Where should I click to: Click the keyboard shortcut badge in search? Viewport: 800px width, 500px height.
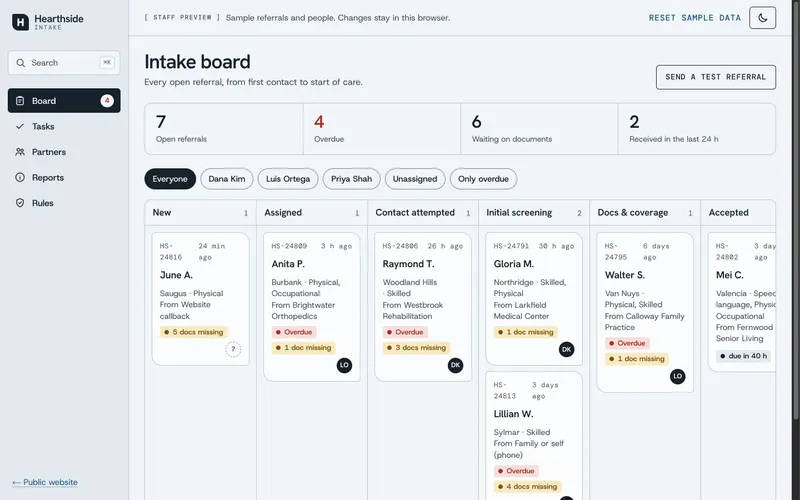tap(107, 63)
